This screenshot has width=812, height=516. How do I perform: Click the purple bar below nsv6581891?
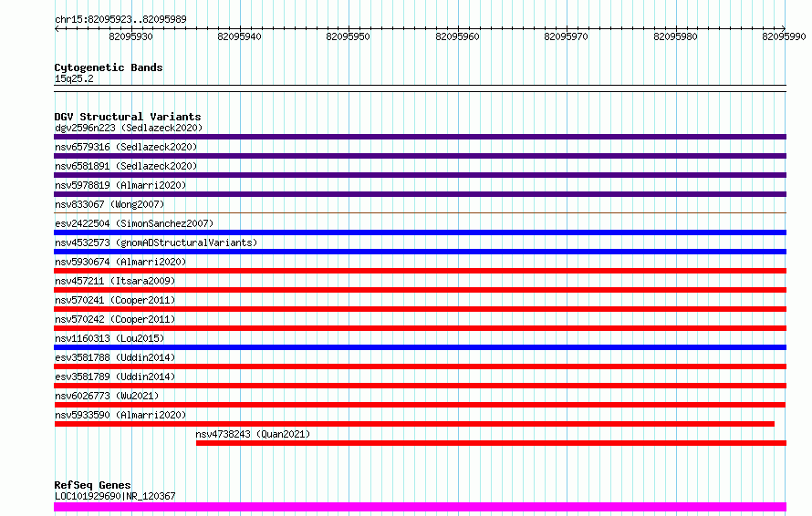420,175
